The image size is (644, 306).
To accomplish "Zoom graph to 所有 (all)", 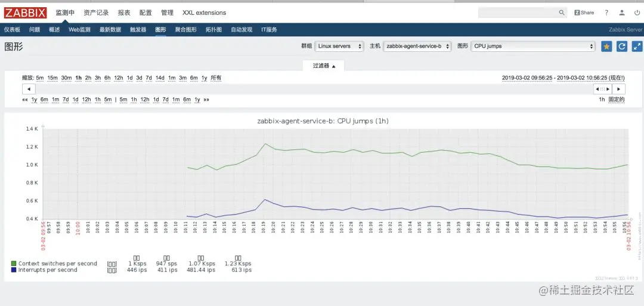I will pyautogui.click(x=216, y=78).
